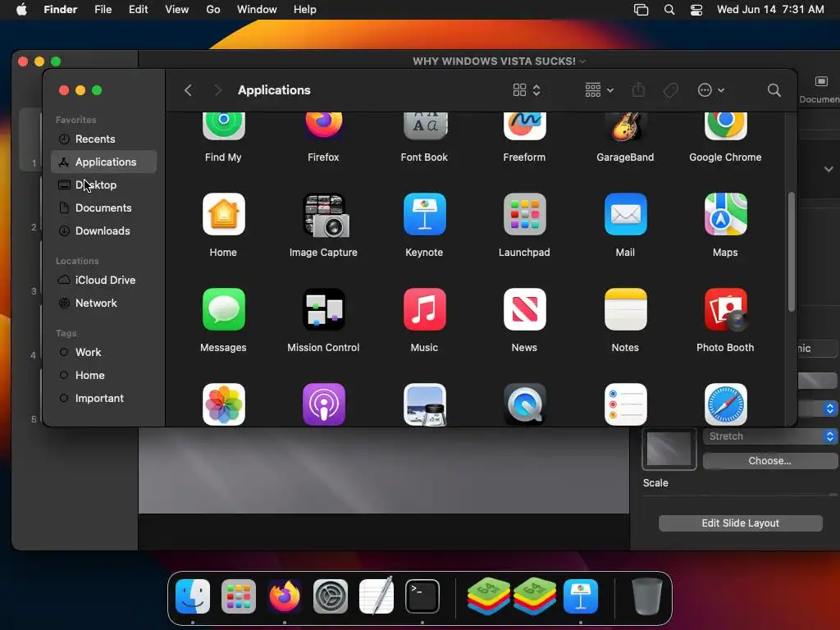Open the Window menu
The image size is (840, 630).
[x=257, y=10]
